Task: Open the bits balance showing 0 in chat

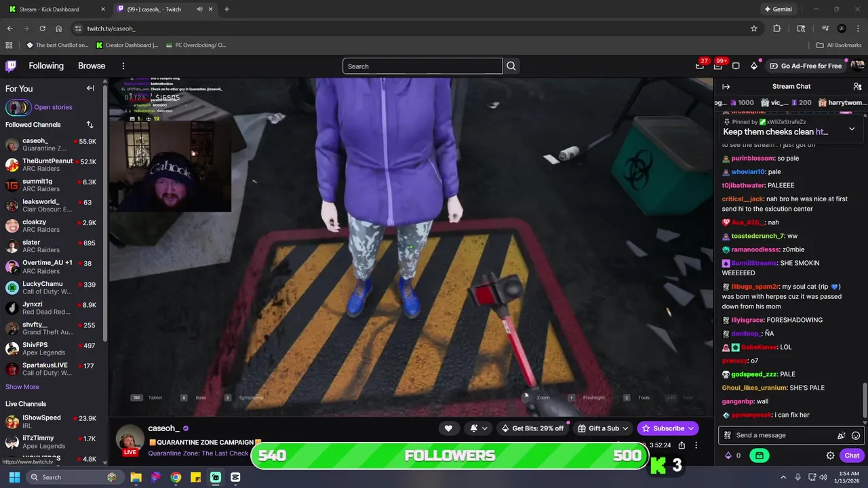Action: point(733,455)
